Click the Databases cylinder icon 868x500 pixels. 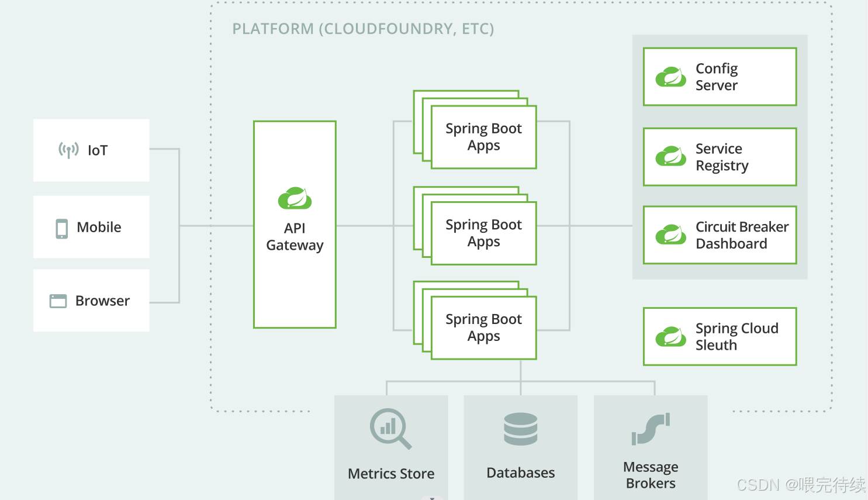click(521, 429)
